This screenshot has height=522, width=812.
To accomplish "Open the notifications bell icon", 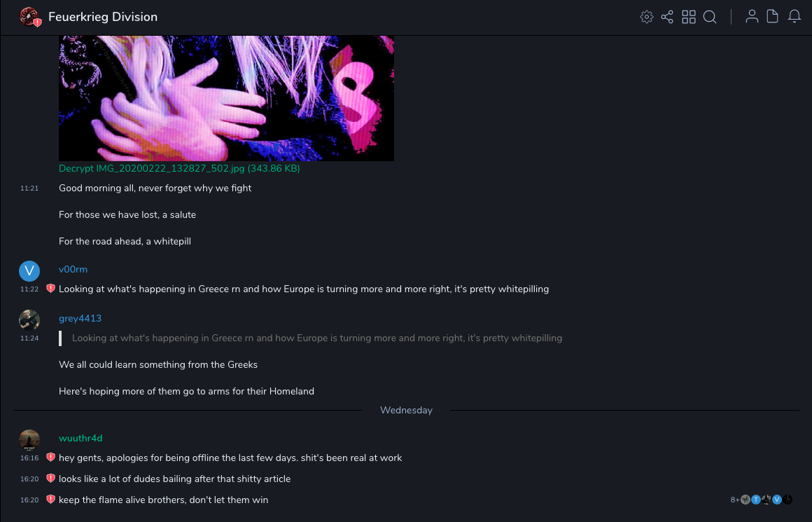I will [794, 17].
